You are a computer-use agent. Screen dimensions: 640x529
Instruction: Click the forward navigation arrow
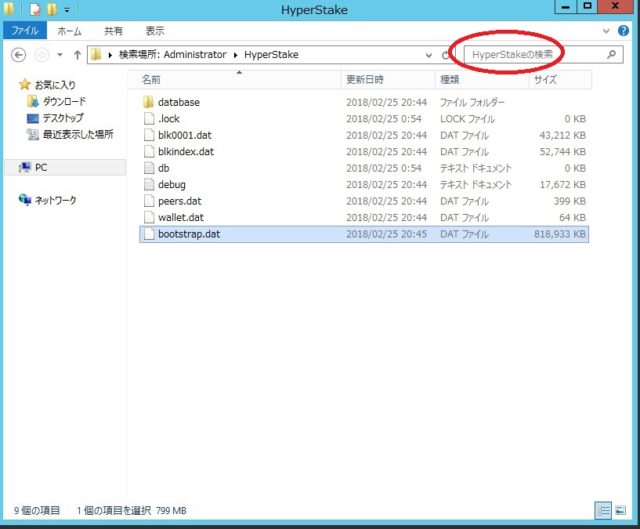tap(41, 55)
